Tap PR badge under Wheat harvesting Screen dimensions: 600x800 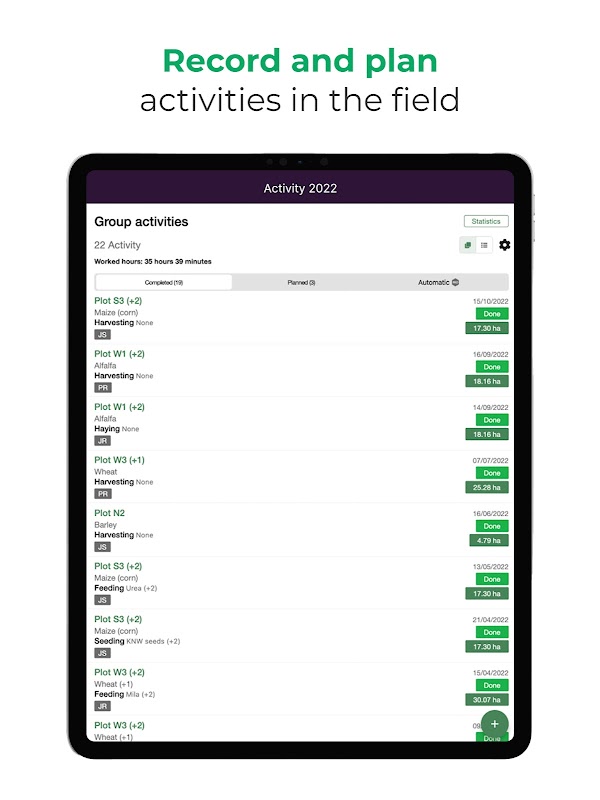tap(103, 493)
